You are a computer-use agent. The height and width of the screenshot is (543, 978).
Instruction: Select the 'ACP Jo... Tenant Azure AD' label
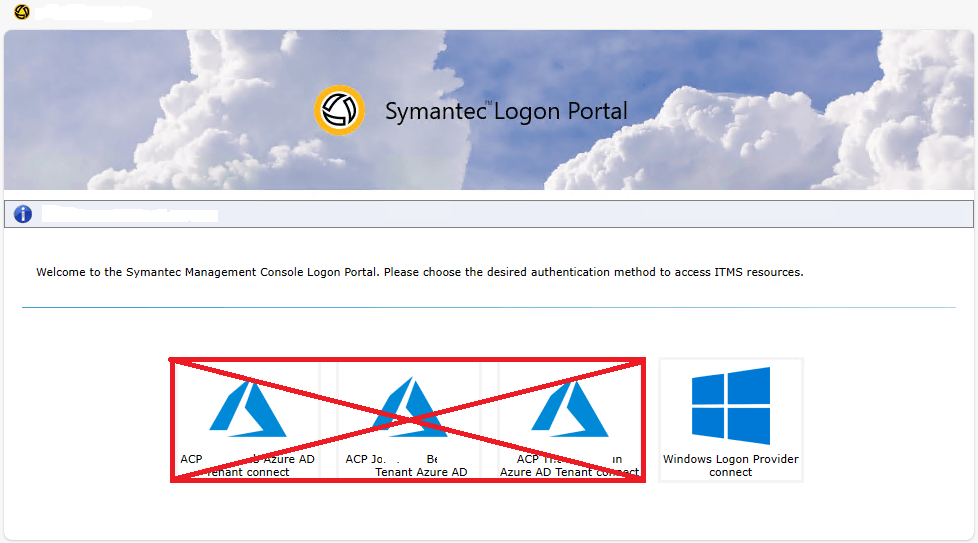click(x=409, y=466)
